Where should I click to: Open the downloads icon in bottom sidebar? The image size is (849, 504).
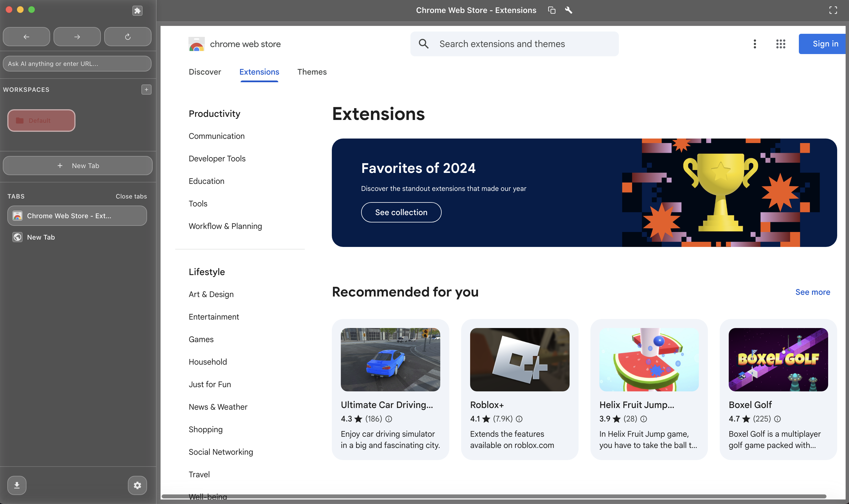pyautogui.click(x=17, y=485)
